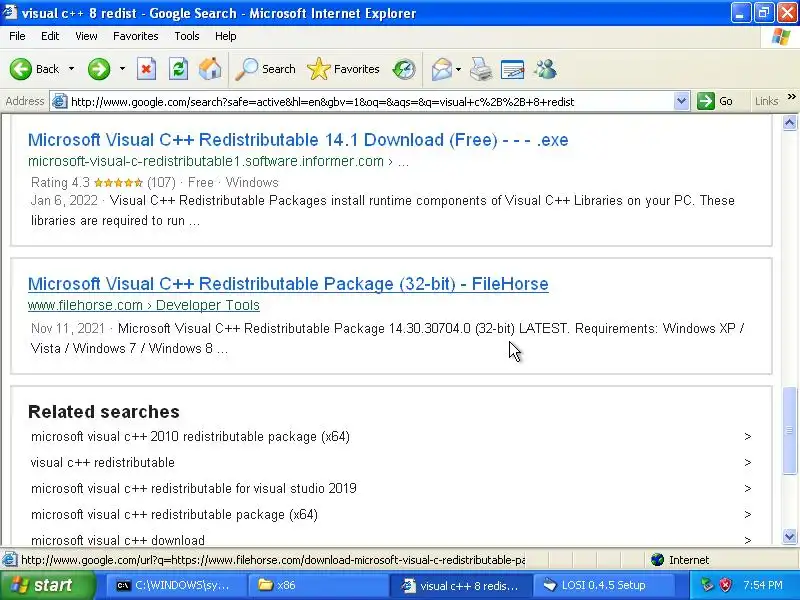
Task: Open the Help menu
Action: coord(226,36)
